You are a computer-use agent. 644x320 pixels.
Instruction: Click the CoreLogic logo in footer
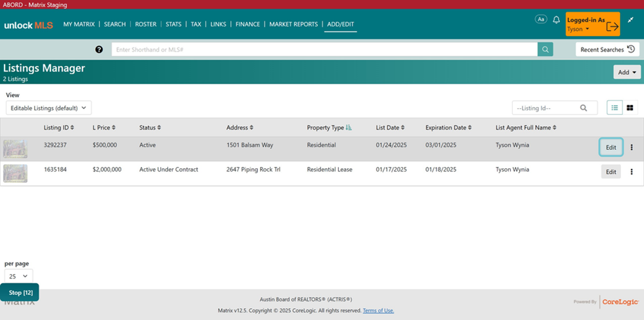[620, 302]
